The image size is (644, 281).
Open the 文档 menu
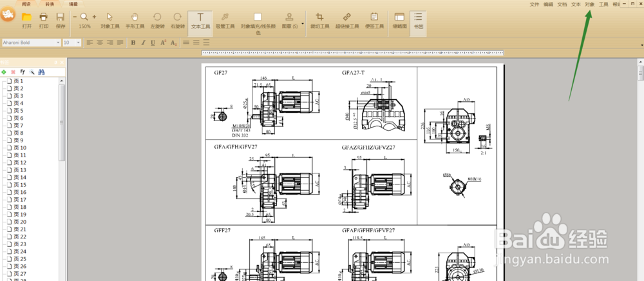click(562, 4)
